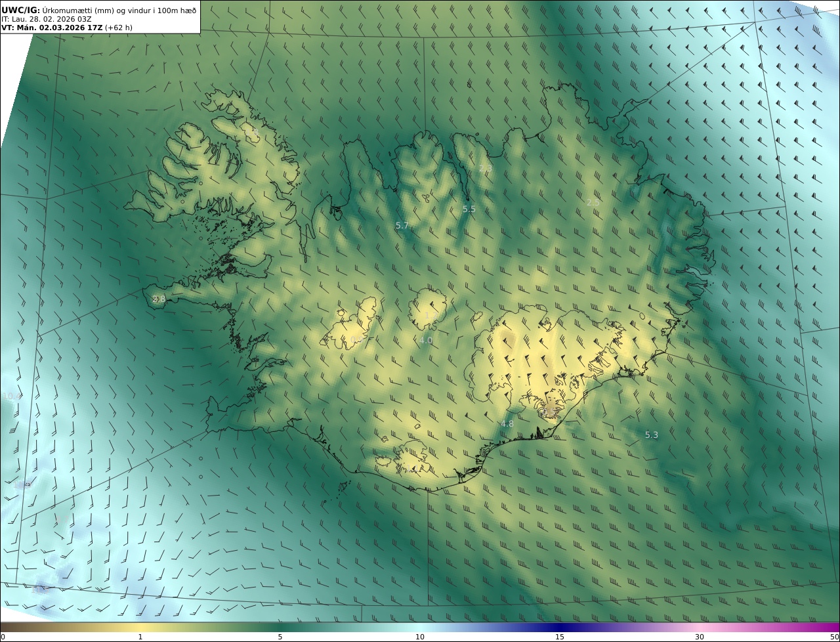Click the '(+62 h)' forecast offset text
840x642 pixels.
(x=119, y=28)
